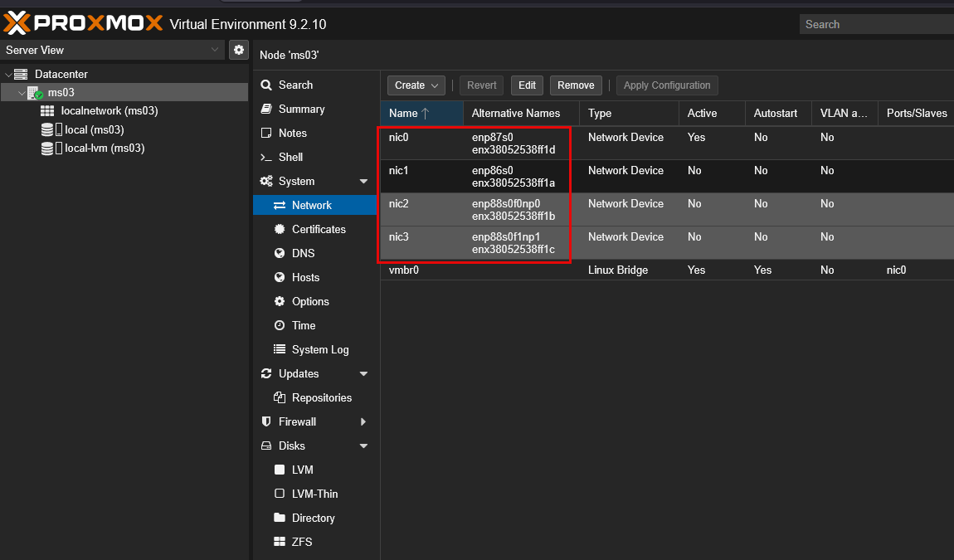Viewport: 954px width, 560px height.
Task: Click the Hosts globe icon
Action: click(280, 278)
